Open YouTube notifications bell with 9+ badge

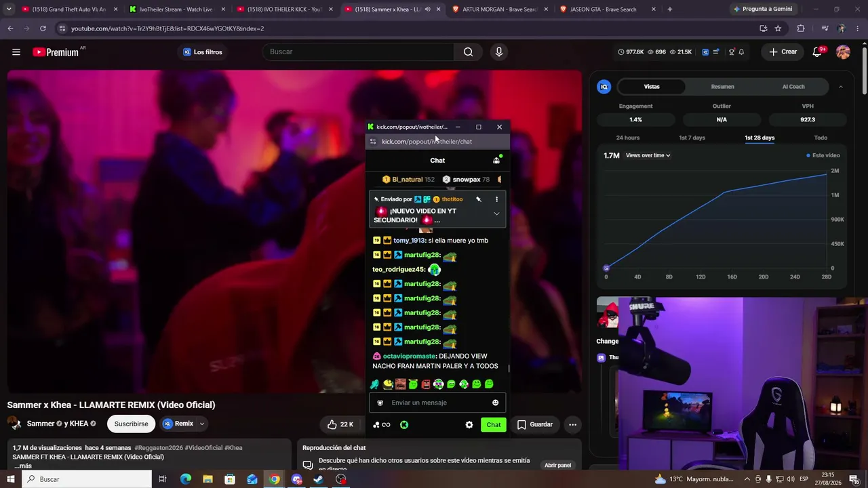[x=817, y=52]
